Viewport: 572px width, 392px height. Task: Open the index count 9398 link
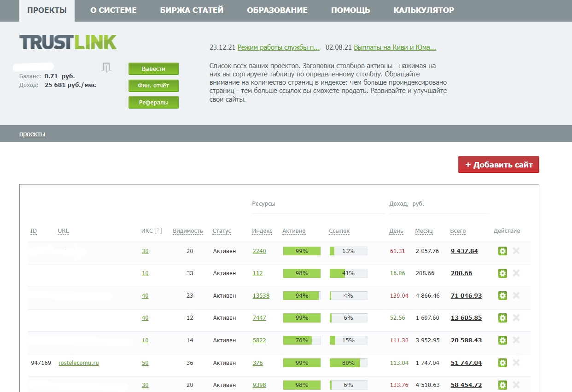[x=259, y=385]
